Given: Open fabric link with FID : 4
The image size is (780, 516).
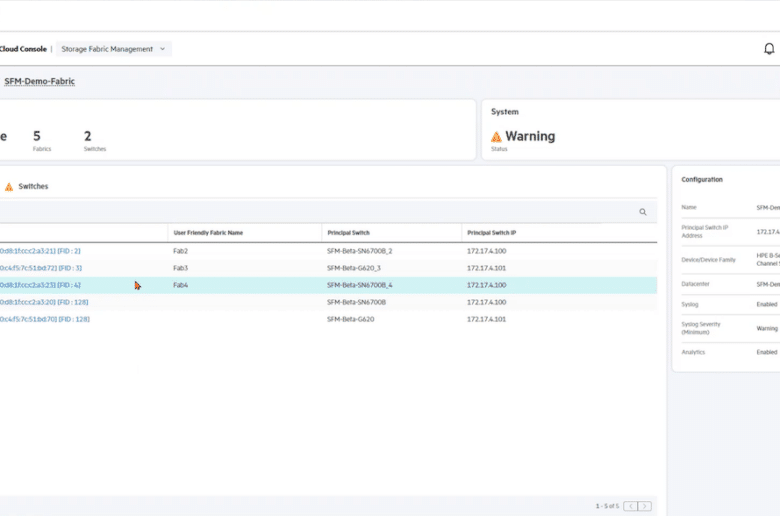Looking at the screenshot, I should pos(40,285).
